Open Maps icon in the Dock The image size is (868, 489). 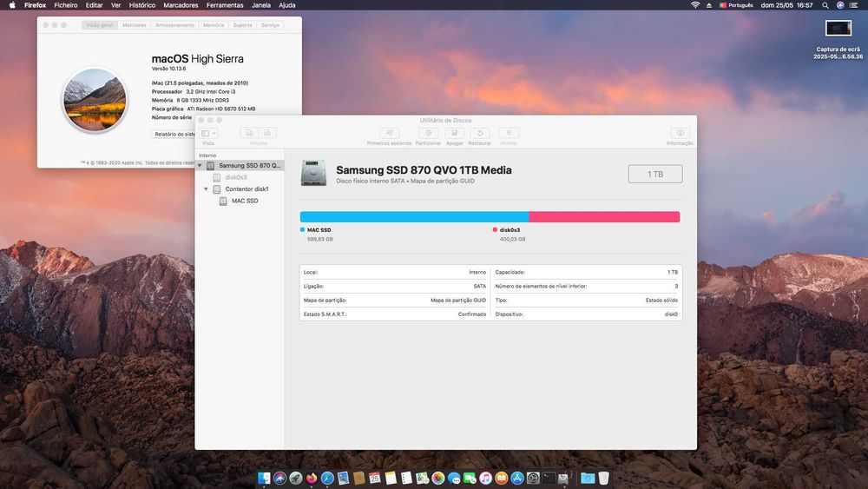423,478
